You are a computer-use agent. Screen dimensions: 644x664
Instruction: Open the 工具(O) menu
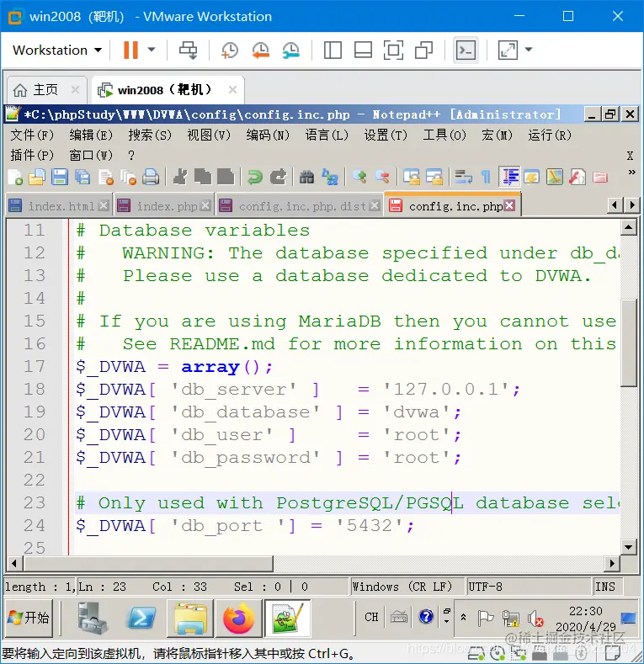[444, 135]
